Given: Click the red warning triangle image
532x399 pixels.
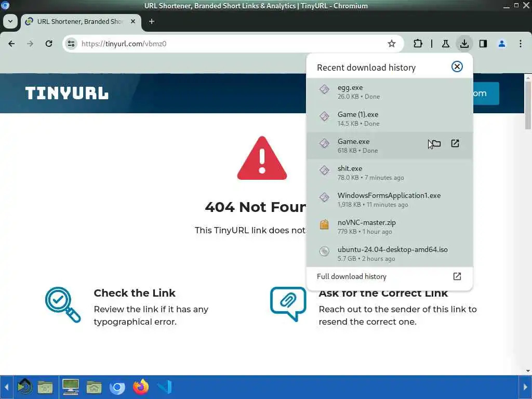Looking at the screenshot, I should click(262, 158).
